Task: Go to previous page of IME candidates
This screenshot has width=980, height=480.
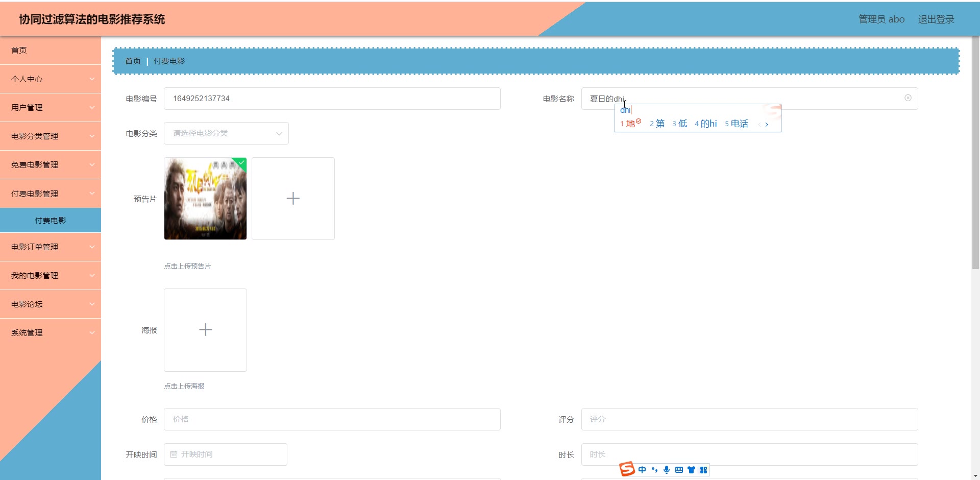Action: point(759,124)
